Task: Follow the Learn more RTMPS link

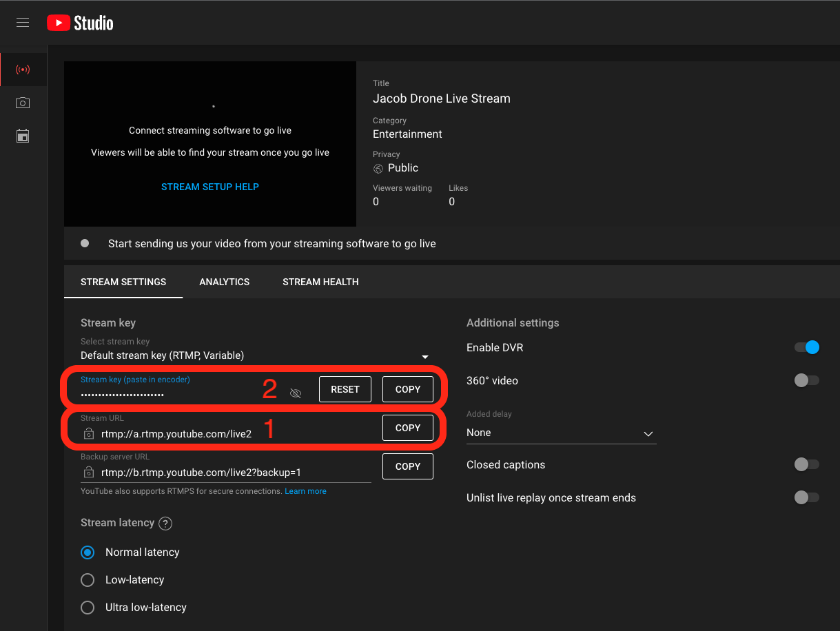Action: coord(306,491)
